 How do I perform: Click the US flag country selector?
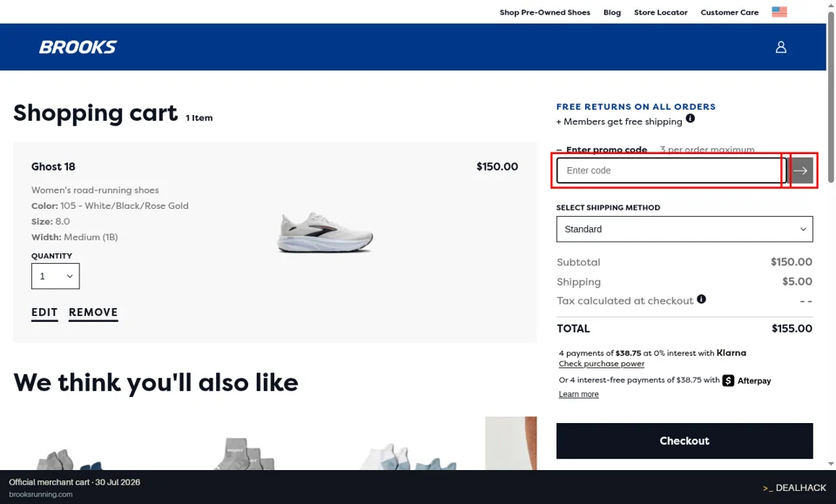pyautogui.click(x=779, y=11)
